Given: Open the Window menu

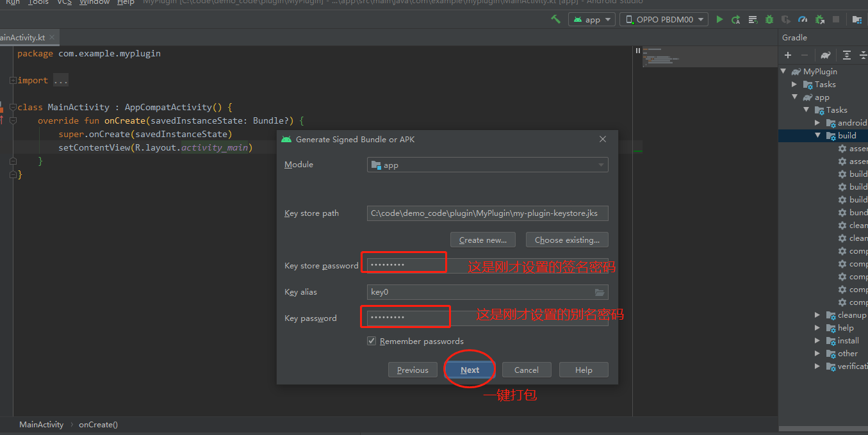Looking at the screenshot, I should [x=95, y=3].
